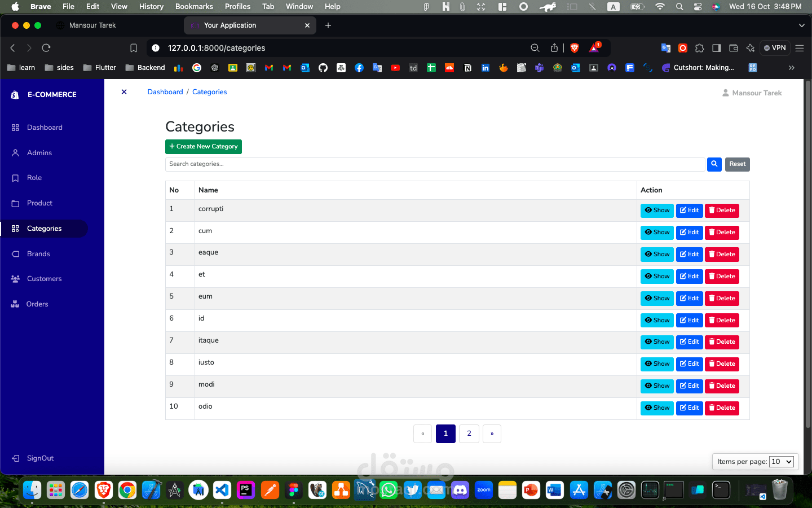Open Brave hamburger menu
The image size is (812, 508).
pyautogui.click(x=800, y=48)
